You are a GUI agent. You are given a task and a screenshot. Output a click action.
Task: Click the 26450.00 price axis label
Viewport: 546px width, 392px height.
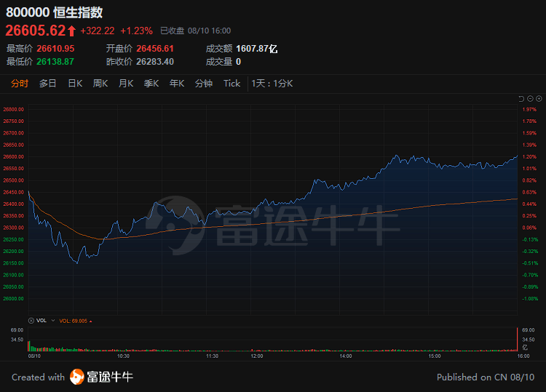[x=14, y=192]
